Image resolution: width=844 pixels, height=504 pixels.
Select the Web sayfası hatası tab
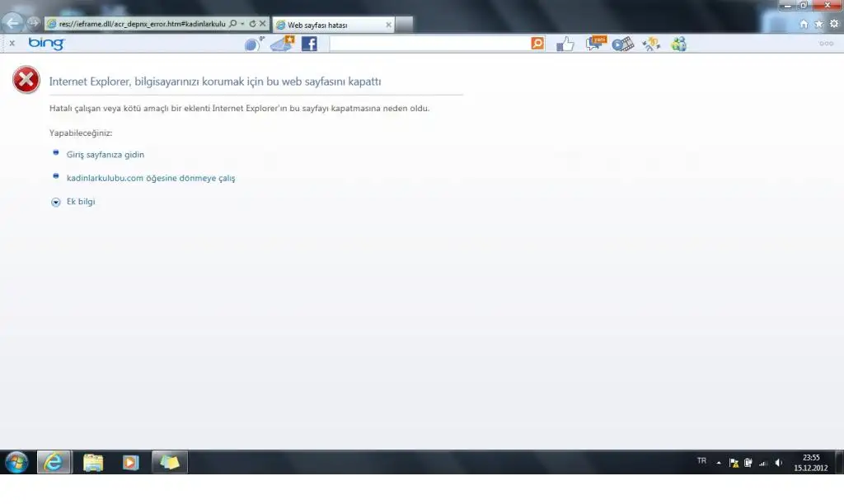(x=330, y=26)
